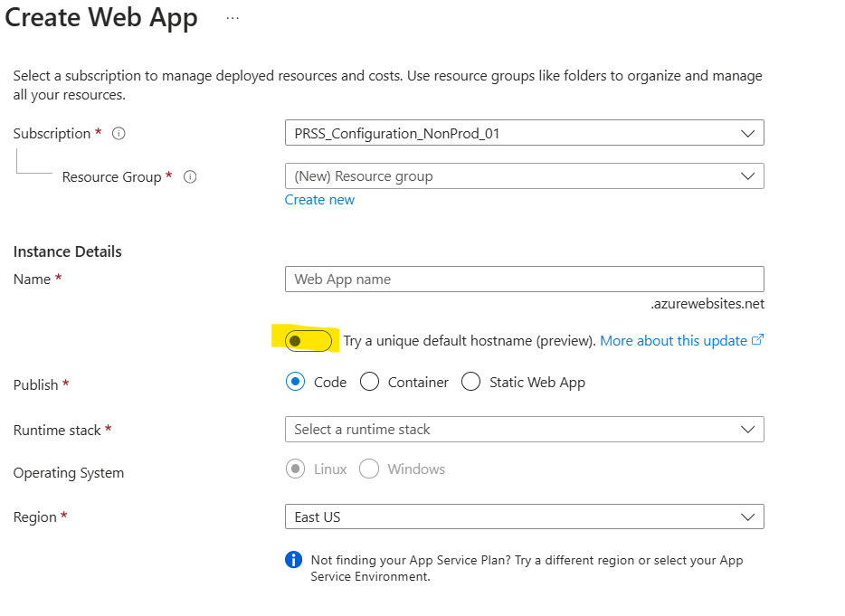Click external link icon after More about this update

pyautogui.click(x=758, y=339)
